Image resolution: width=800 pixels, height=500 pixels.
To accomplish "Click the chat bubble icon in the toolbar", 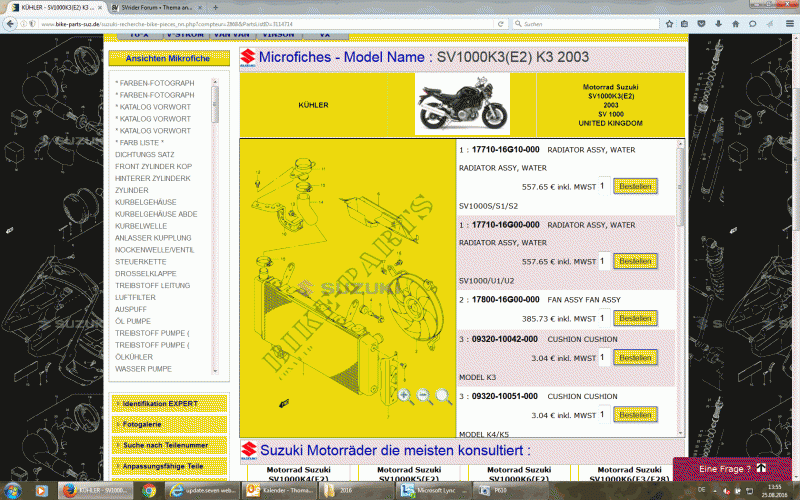I will 753,24.
